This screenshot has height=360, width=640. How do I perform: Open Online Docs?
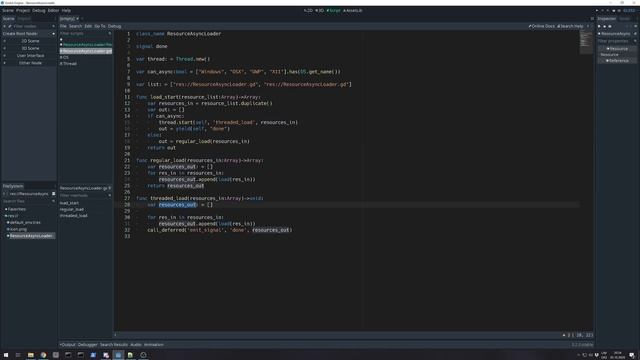(x=542, y=26)
